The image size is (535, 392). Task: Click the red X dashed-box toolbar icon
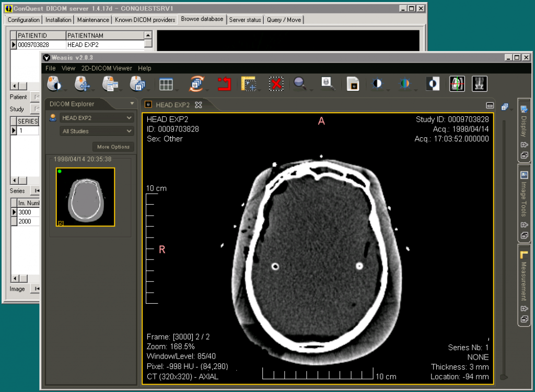pos(276,84)
